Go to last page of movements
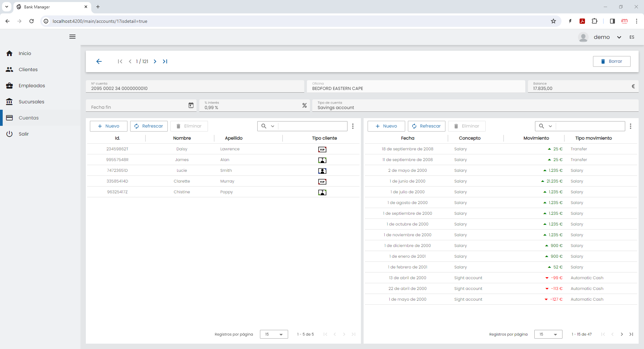The height and width of the screenshot is (349, 644). (631, 334)
